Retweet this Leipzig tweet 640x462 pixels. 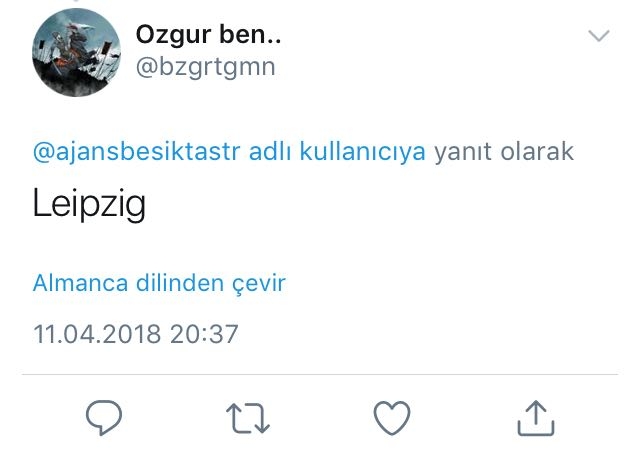click(248, 418)
